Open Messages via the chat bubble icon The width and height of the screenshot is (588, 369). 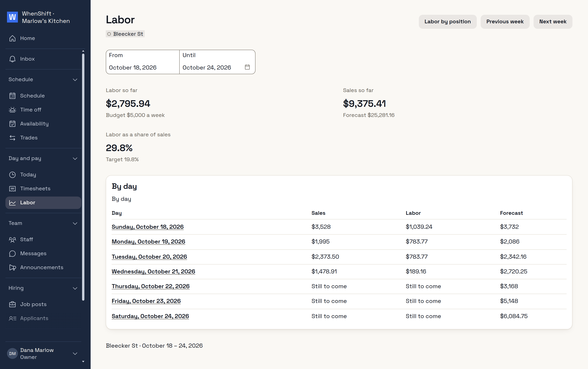tap(12, 254)
